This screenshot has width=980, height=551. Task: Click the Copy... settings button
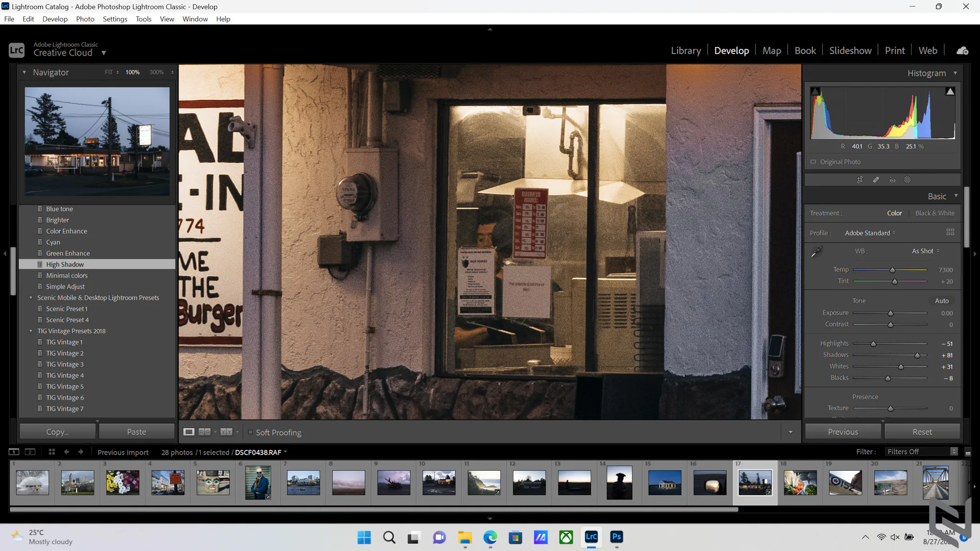click(x=57, y=432)
